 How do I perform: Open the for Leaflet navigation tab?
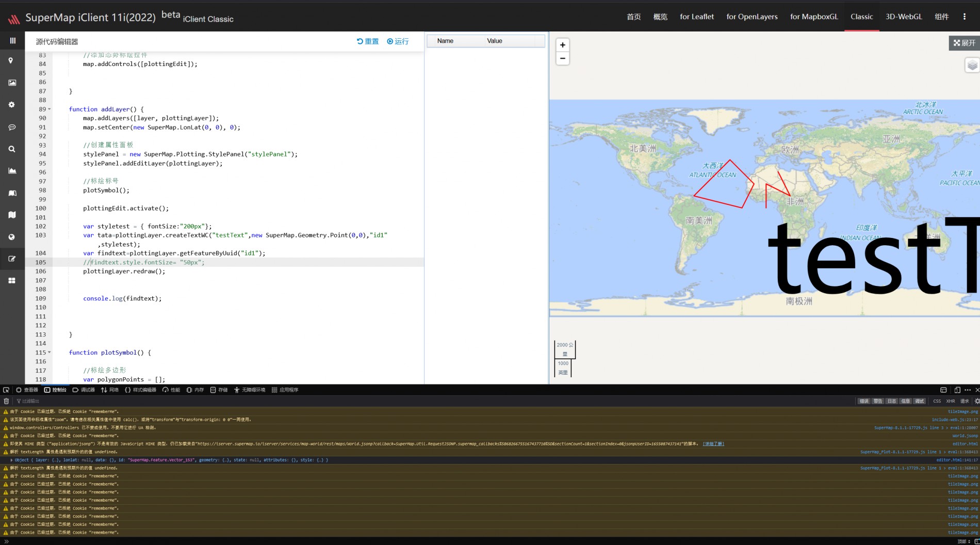point(697,17)
